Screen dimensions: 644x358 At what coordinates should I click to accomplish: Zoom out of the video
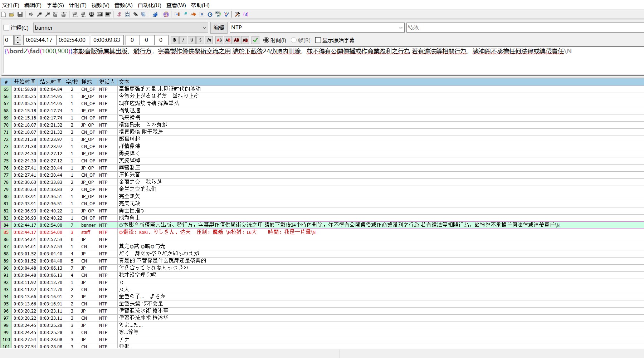click(48, 14)
